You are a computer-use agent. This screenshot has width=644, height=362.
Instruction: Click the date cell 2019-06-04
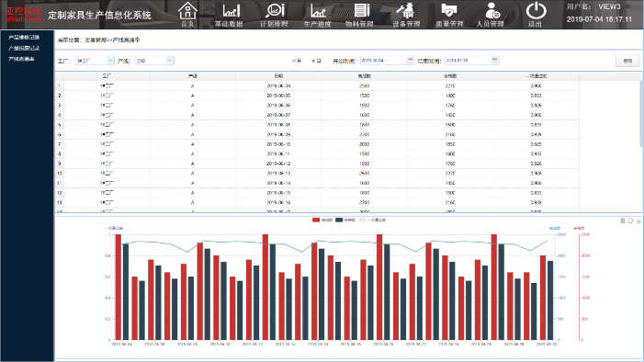(278, 85)
